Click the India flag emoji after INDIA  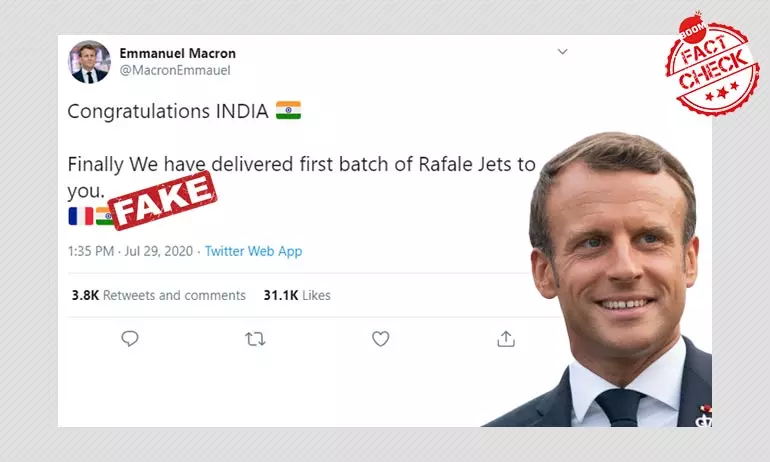coord(288,110)
